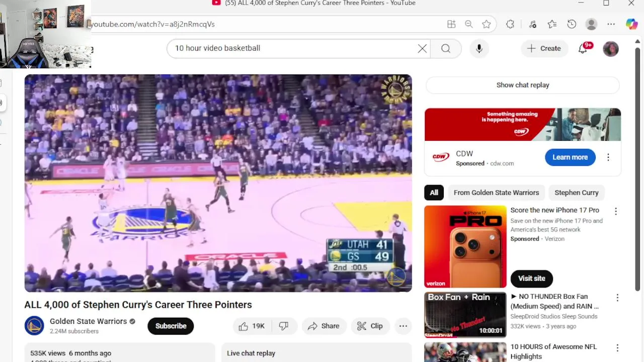Like the video (19K)
The height and width of the screenshot is (362, 644).
click(x=252, y=326)
